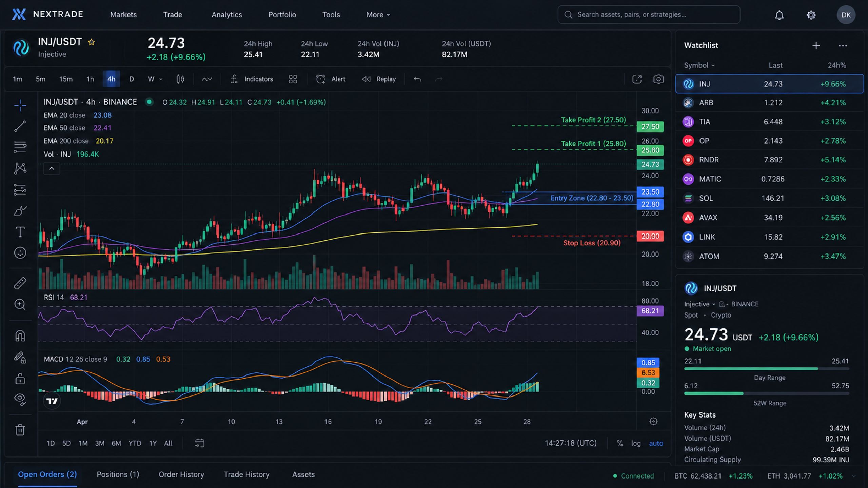Start bar Replay mode
This screenshot has height=488, width=868.
[x=379, y=79]
